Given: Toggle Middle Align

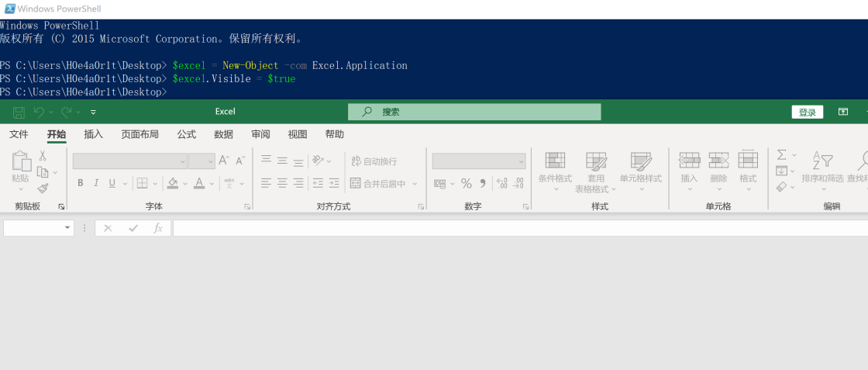Looking at the screenshot, I should tap(282, 161).
